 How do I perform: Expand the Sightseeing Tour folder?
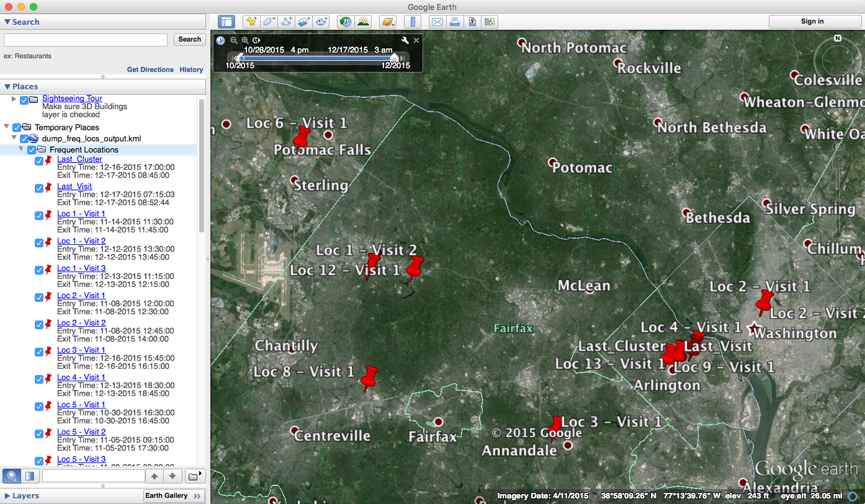(14, 99)
